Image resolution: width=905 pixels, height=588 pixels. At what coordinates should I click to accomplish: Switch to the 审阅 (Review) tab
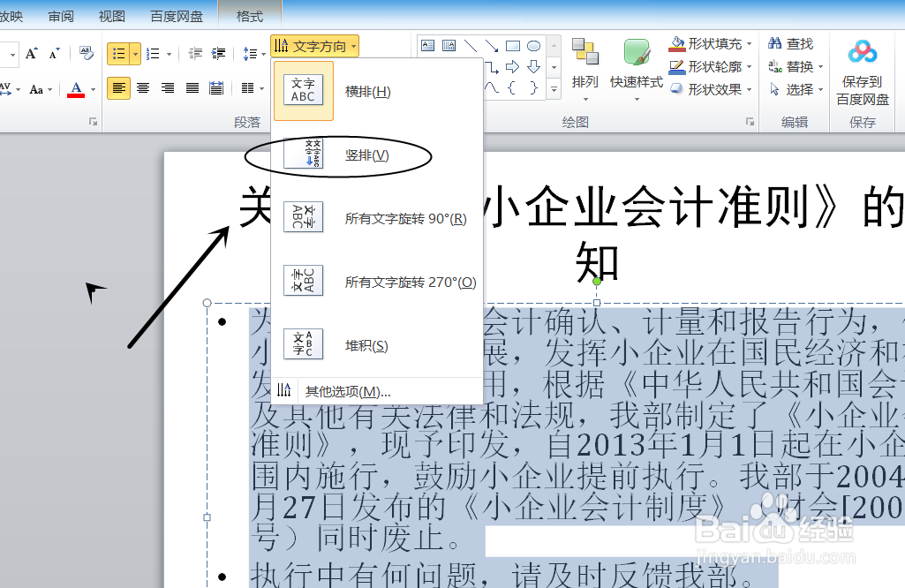pos(60,15)
